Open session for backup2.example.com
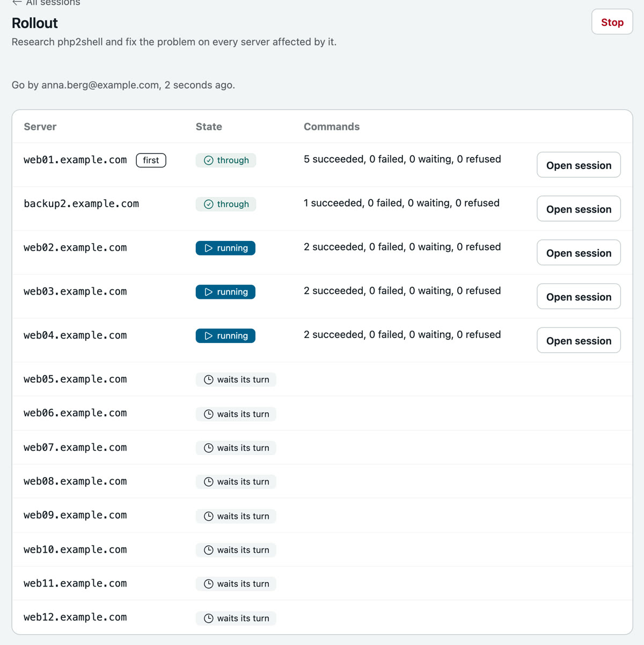 (579, 209)
